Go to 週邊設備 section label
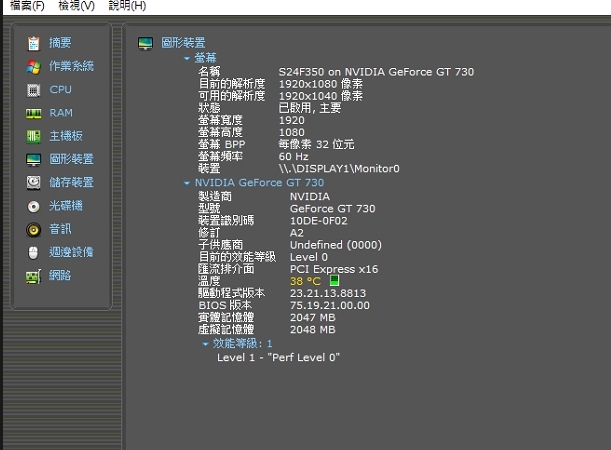The width and height of the screenshot is (611, 450). click(71, 252)
